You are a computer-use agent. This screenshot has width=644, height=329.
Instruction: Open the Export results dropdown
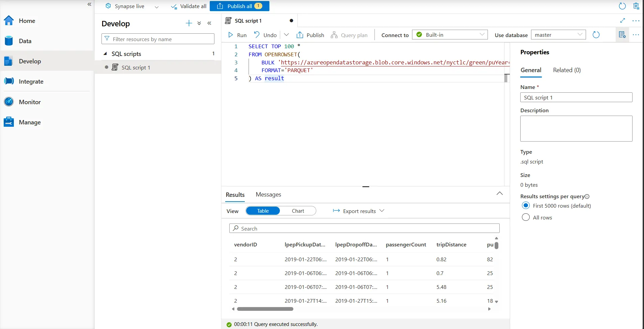(x=358, y=211)
